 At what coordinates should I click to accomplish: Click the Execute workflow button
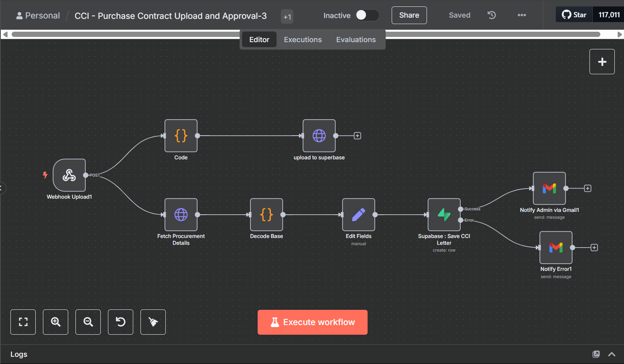coord(312,322)
